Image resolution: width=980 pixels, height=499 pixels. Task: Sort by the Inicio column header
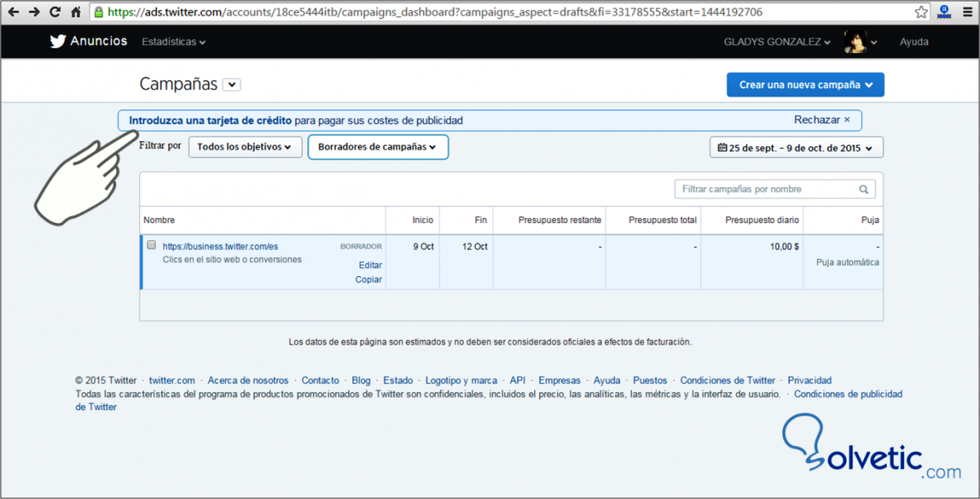pyautogui.click(x=423, y=221)
